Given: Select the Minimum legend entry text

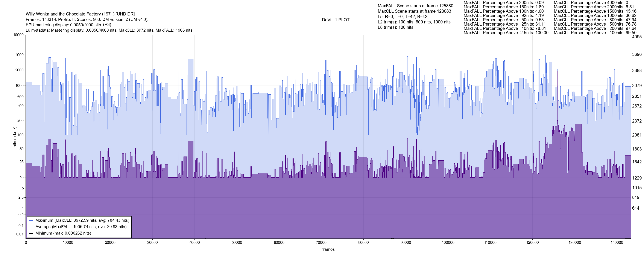Looking at the screenshot, I should click(x=63, y=233).
